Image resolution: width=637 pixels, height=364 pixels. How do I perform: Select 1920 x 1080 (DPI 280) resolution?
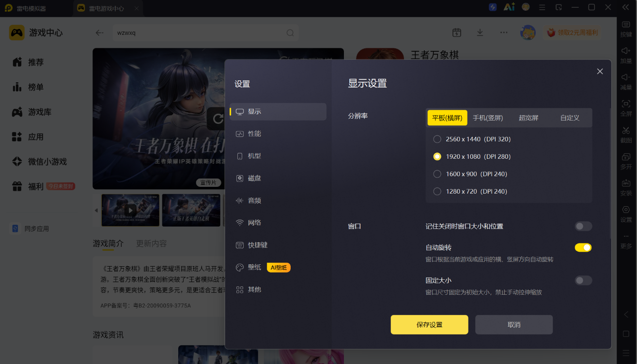point(472,156)
